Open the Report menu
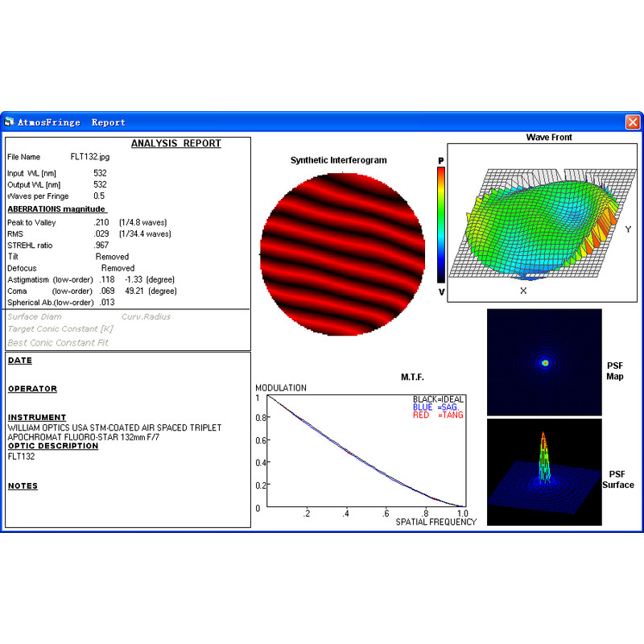 click(x=108, y=122)
